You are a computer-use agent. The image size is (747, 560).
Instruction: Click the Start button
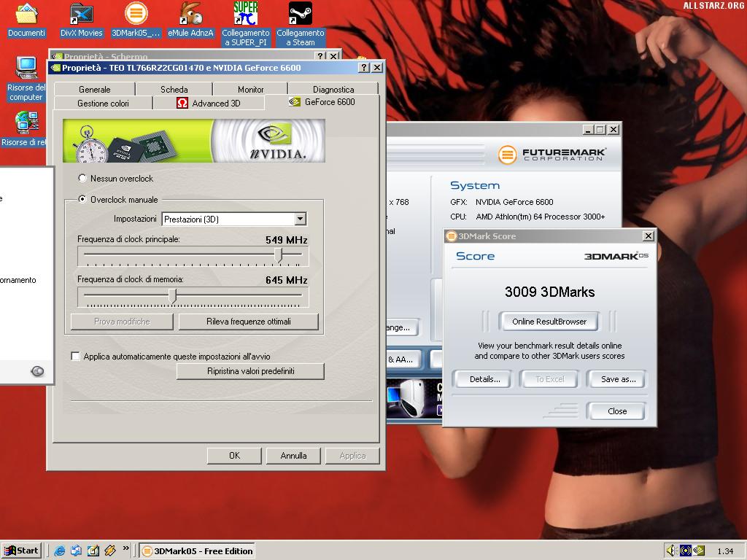coord(21,551)
